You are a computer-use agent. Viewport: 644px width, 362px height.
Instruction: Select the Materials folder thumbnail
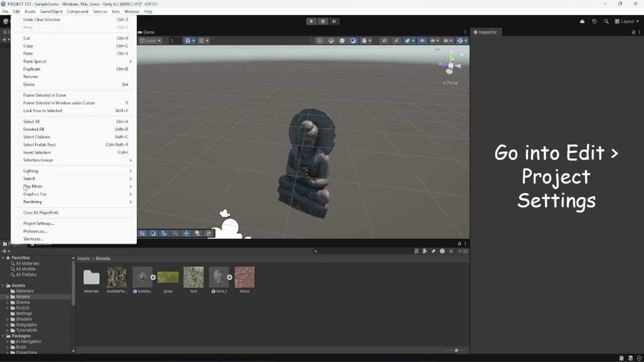(x=92, y=277)
